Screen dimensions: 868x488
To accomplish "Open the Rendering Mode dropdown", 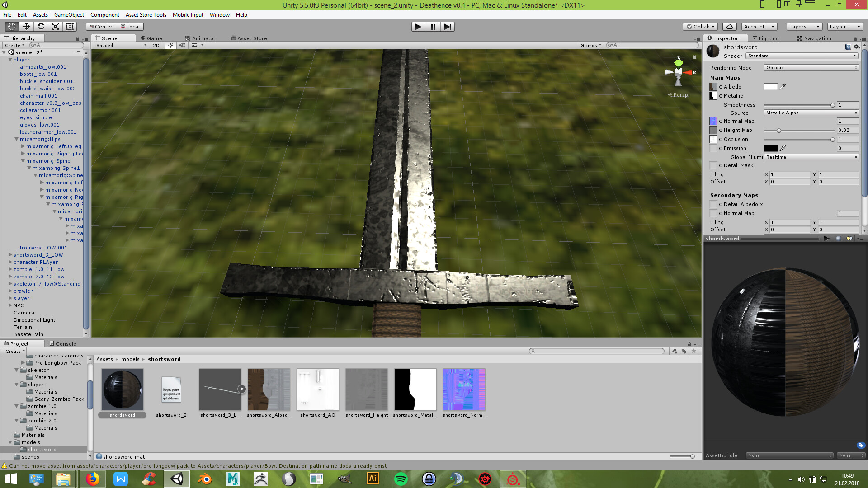I will tap(811, 67).
